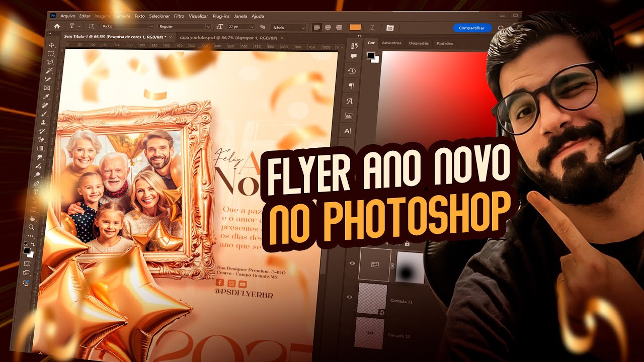
Task: Select the Brush tool
Action: point(45,114)
